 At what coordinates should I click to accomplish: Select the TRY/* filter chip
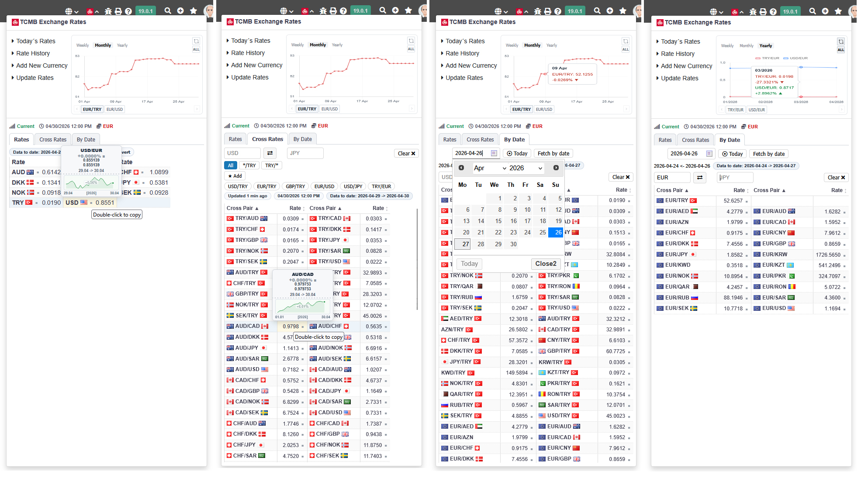272,165
